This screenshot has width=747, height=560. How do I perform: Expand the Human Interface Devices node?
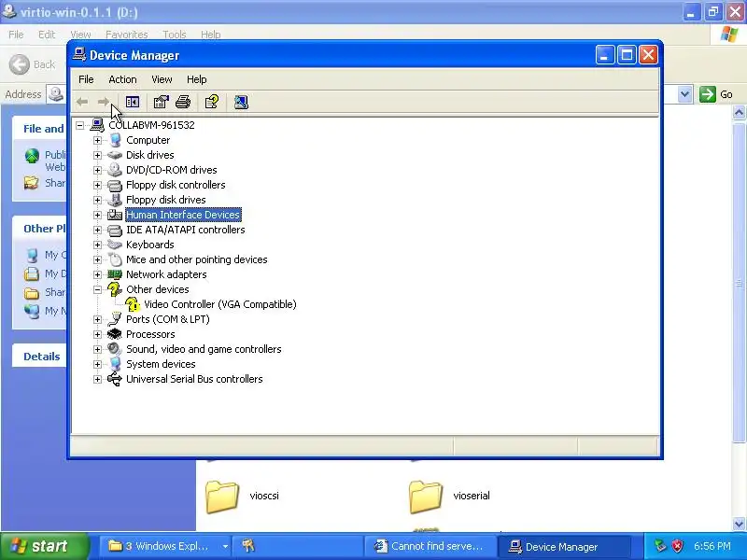97,215
